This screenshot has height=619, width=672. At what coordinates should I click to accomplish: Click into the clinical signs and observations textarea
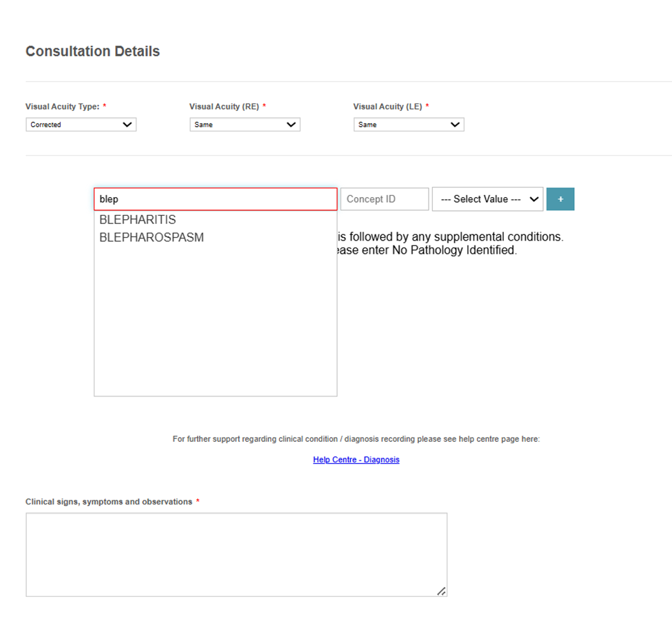pos(236,555)
